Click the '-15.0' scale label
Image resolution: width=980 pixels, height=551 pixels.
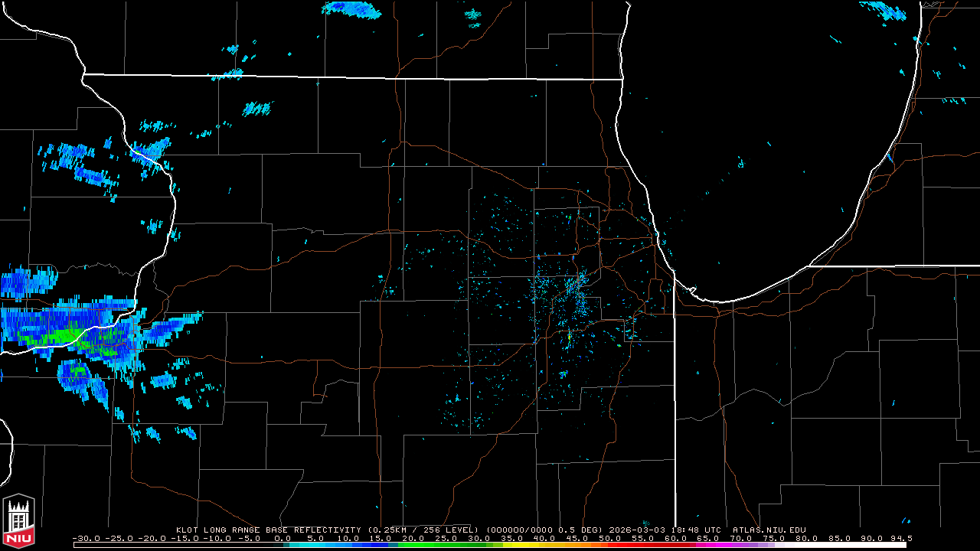click(x=185, y=538)
